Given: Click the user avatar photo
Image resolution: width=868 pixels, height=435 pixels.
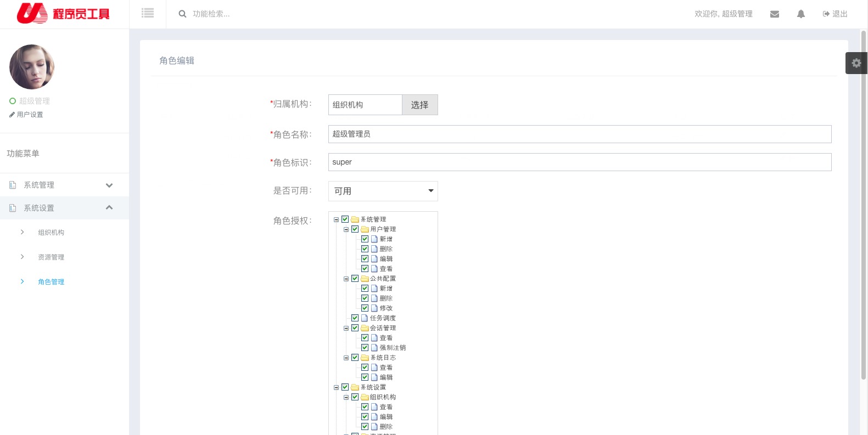Looking at the screenshot, I should (x=32, y=67).
